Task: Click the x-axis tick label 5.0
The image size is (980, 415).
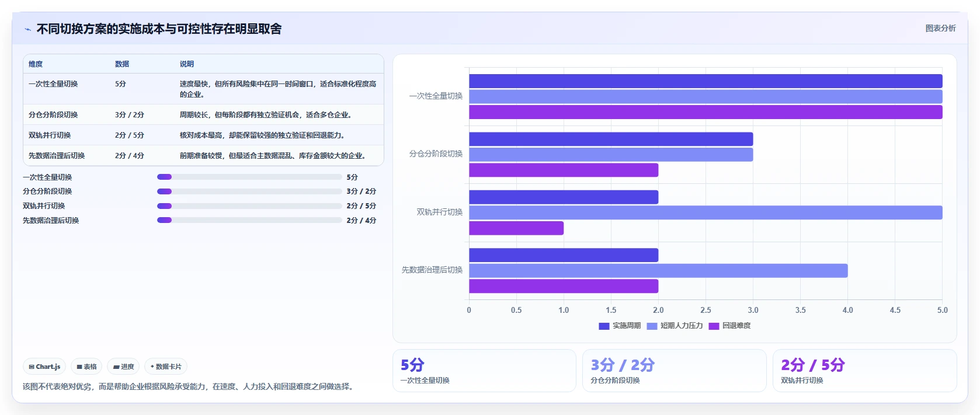Action: [943, 311]
